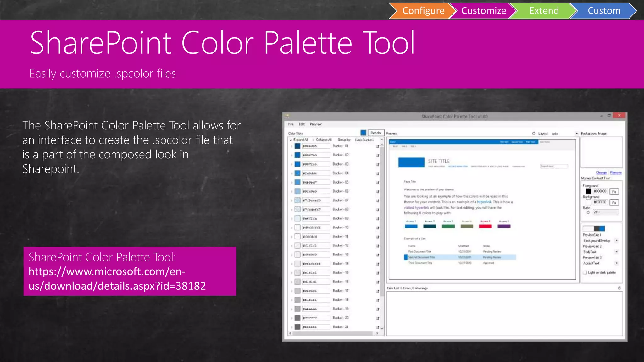Expand the Bucket-04 color slot row
This screenshot has width=644, height=362.
[x=291, y=173]
